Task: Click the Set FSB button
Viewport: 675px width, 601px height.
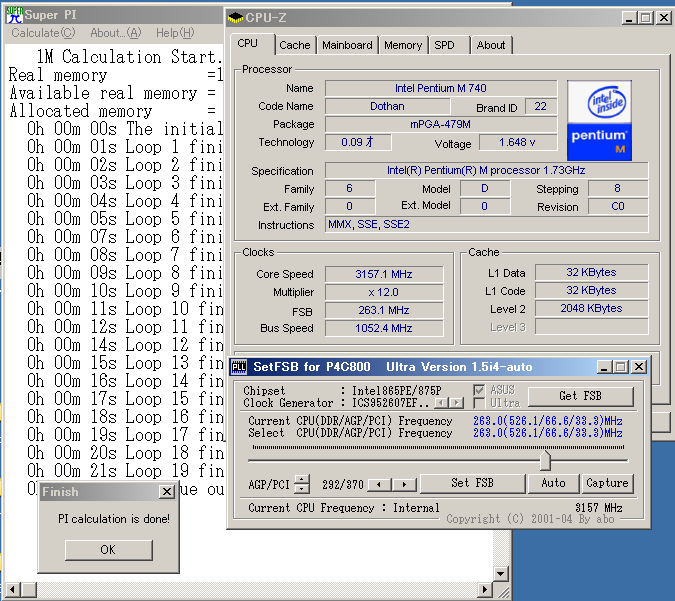Action: pyautogui.click(x=472, y=483)
